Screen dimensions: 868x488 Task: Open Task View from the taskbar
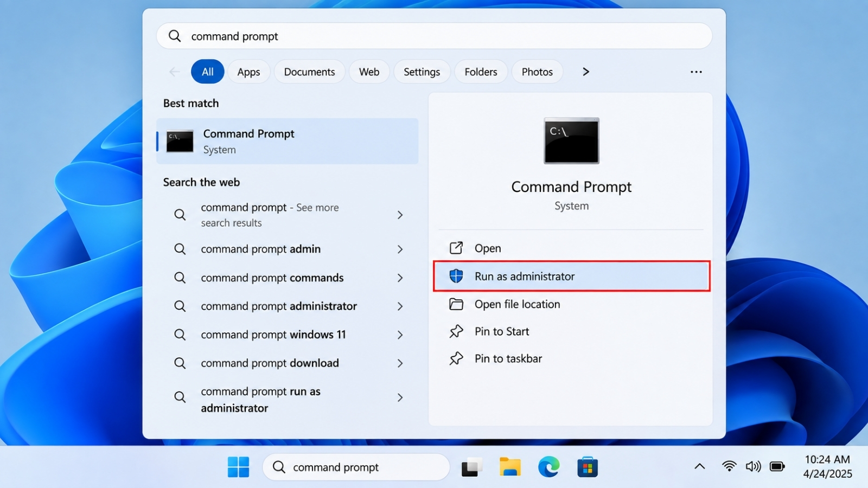coord(472,467)
